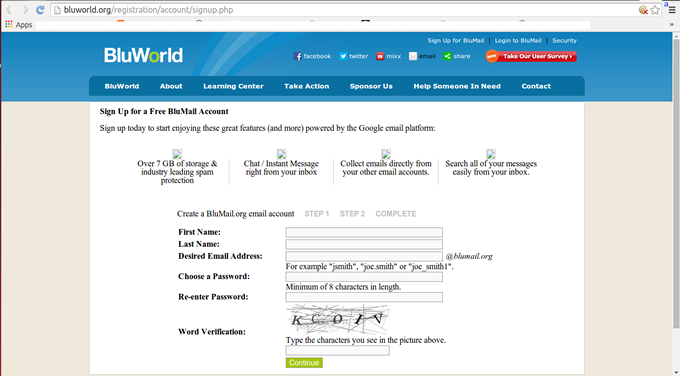Click the Sign Up for BluMail link
The image size is (680, 376).
(456, 41)
